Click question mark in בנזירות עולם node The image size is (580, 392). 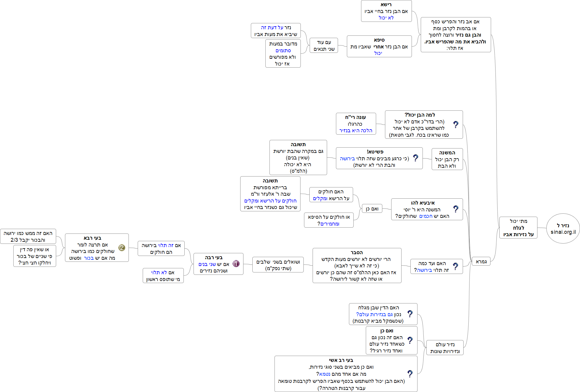410,314
